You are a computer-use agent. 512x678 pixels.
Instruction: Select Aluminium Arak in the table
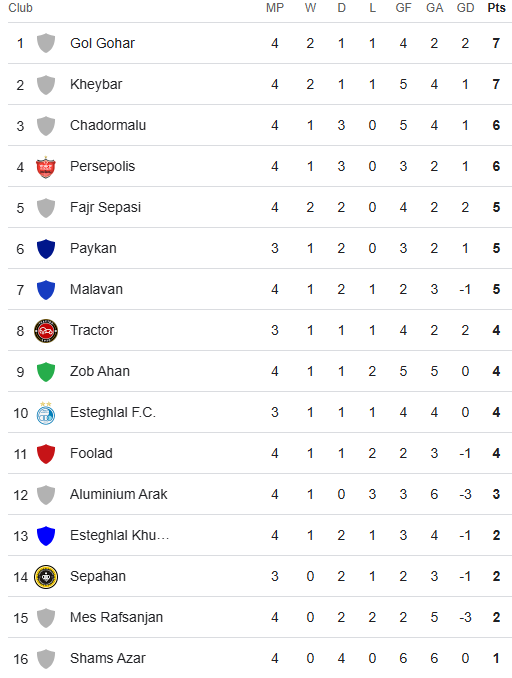[118, 494]
